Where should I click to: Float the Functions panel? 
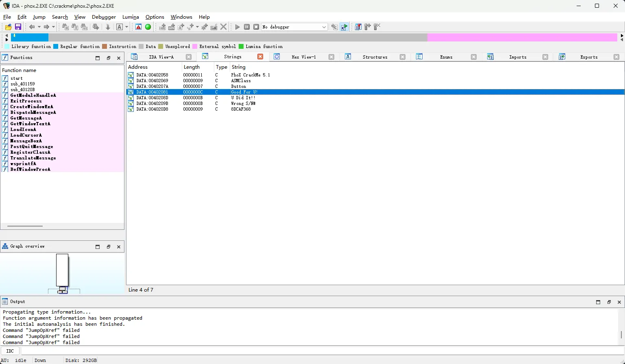(x=109, y=58)
